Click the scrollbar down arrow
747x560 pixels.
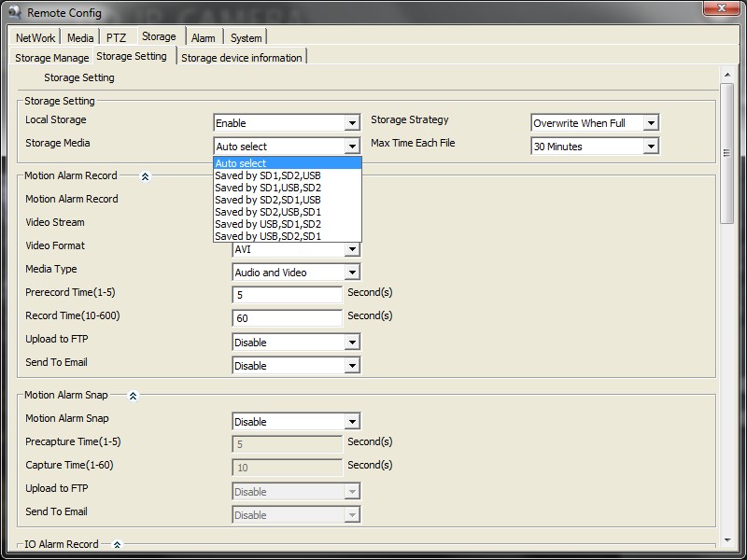[x=727, y=540]
